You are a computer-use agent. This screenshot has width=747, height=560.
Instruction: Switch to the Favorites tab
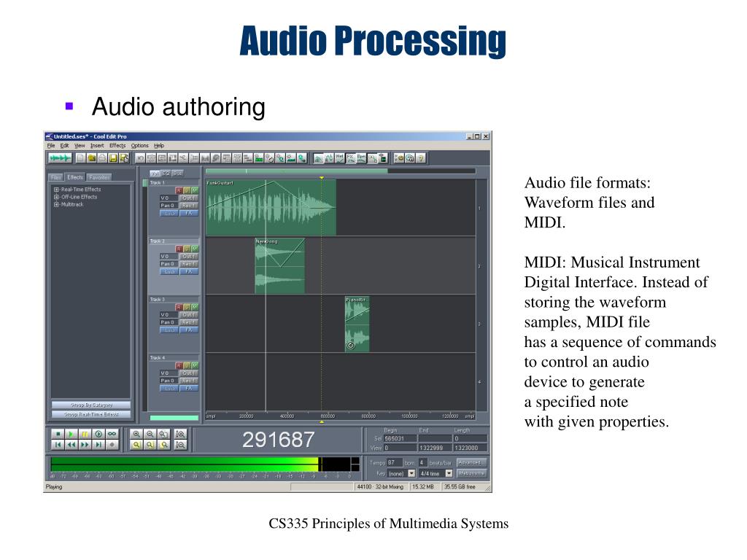click(x=99, y=177)
